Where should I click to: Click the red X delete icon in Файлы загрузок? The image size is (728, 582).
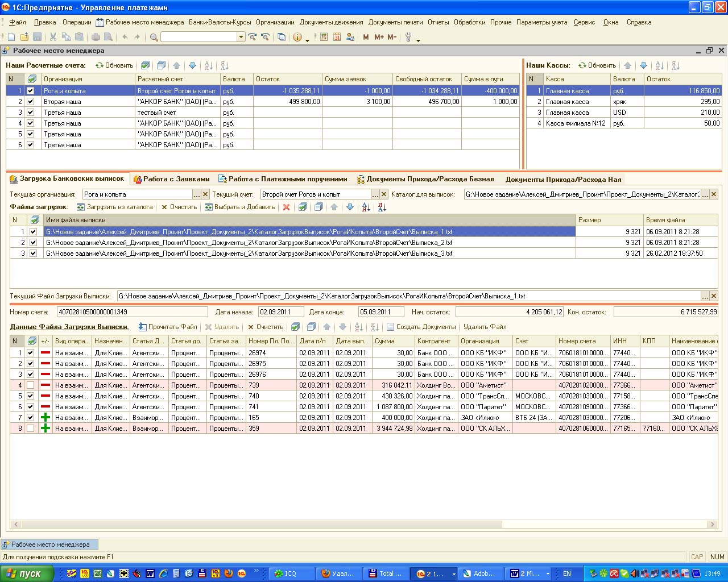coord(286,207)
